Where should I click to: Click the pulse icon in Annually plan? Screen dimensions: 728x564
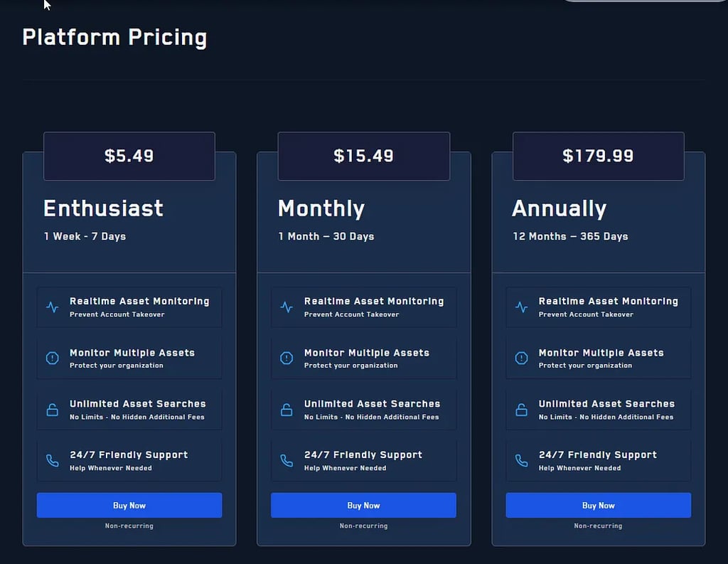click(521, 307)
